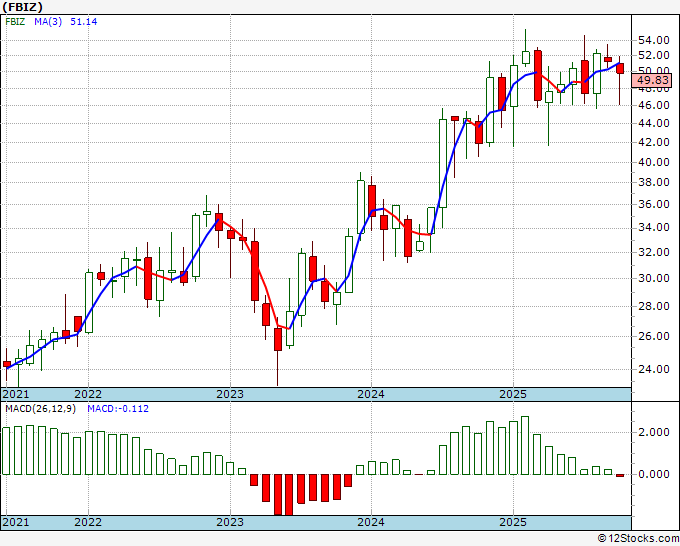
Task: Click 2022 on the price chart time axis
Action: (x=88, y=394)
